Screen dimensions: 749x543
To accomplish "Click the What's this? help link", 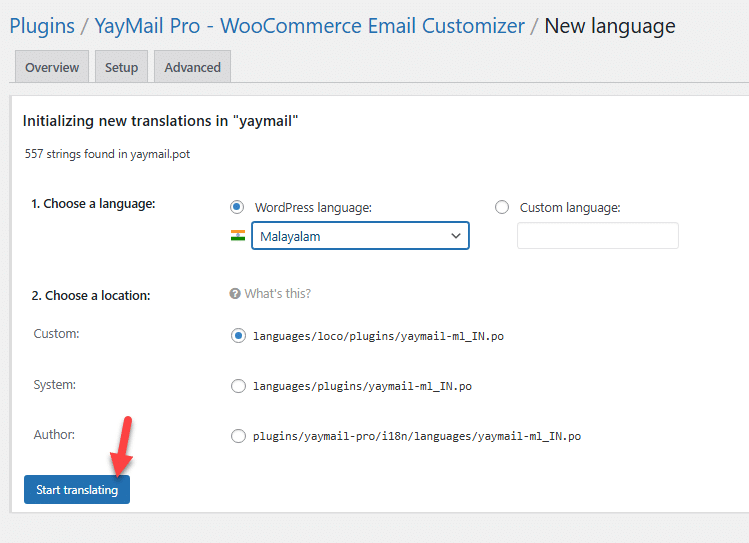I will pos(278,293).
